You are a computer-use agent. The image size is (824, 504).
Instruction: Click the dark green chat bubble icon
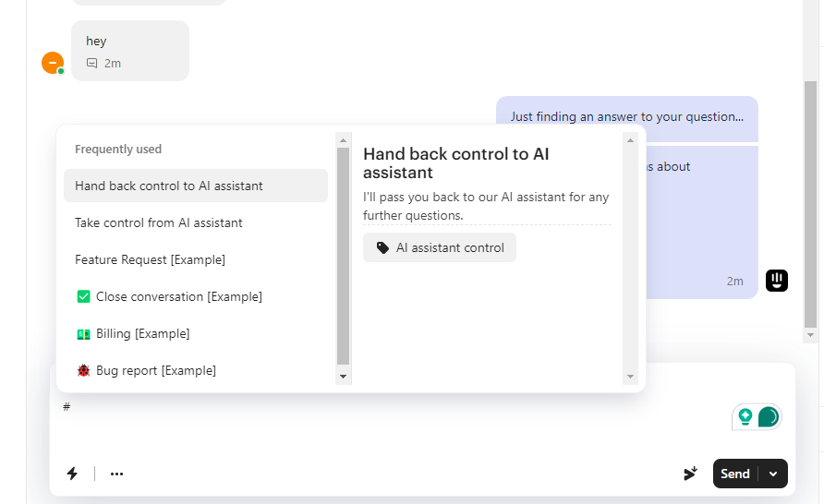point(768,417)
